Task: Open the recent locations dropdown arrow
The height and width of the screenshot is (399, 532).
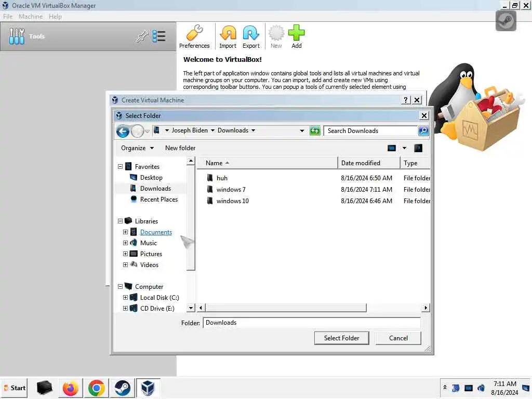Action: click(147, 131)
